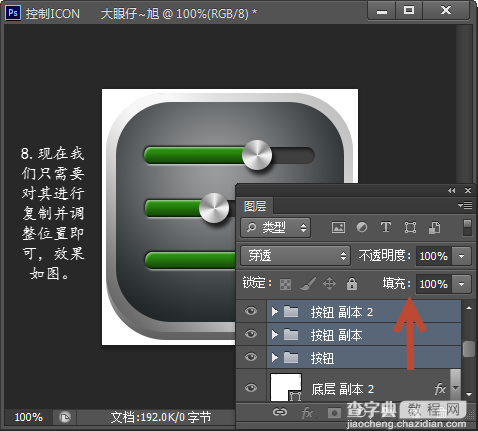
Task: Click layers list scrollbar down arrow
Action: click(x=469, y=394)
